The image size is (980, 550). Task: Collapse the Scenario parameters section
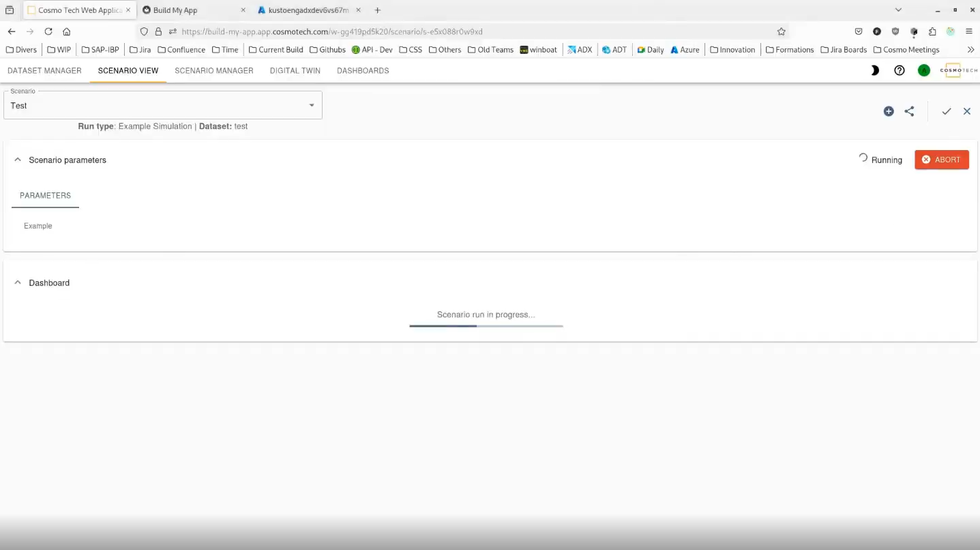pos(18,160)
